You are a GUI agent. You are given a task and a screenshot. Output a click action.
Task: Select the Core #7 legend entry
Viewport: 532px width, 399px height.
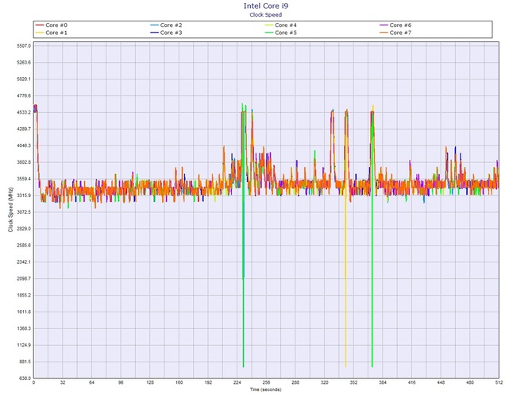point(396,33)
